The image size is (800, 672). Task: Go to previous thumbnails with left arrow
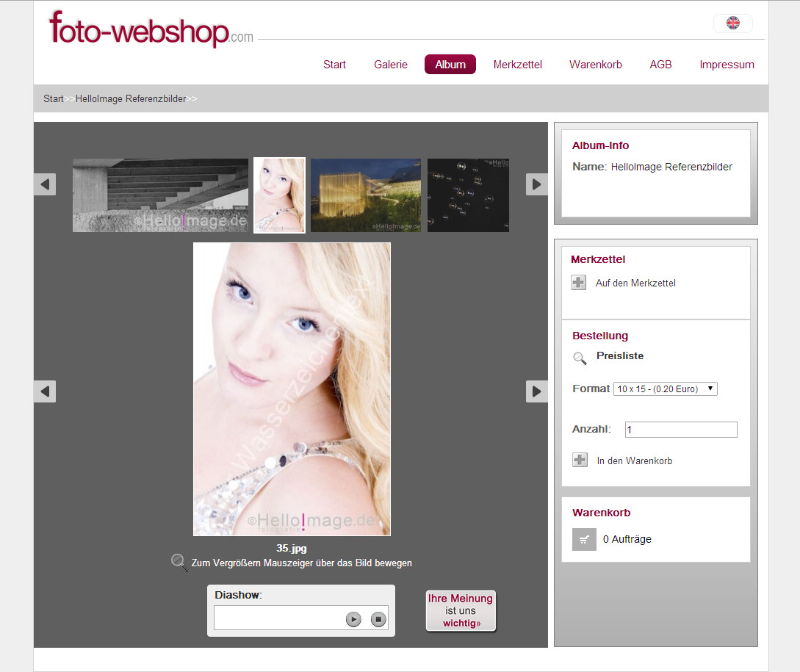click(45, 184)
